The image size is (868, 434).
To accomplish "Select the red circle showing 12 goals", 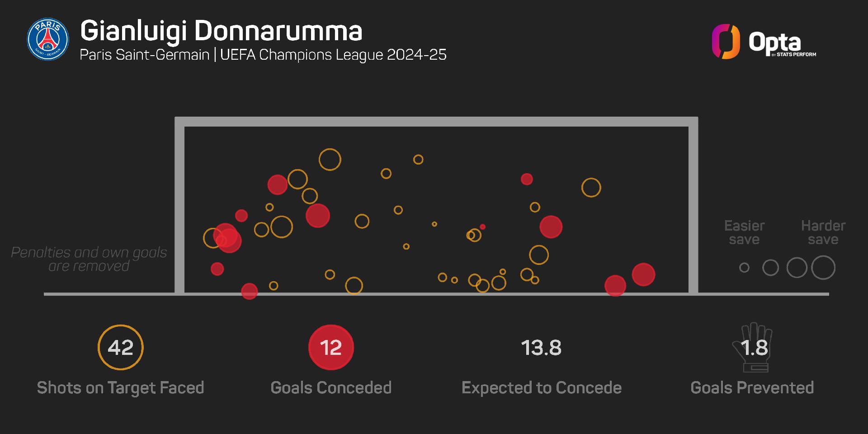I will coord(331,347).
